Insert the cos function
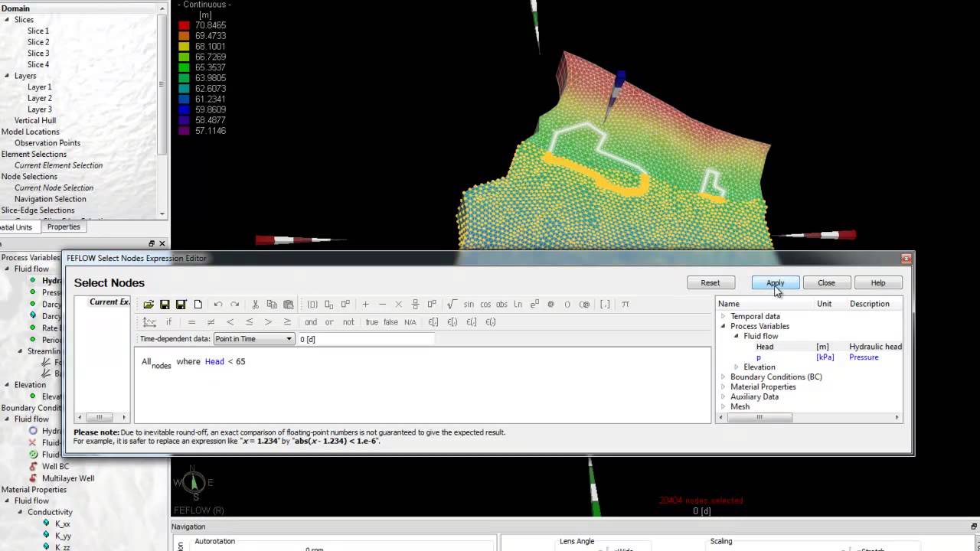The height and width of the screenshot is (551, 980). pyautogui.click(x=485, y=305)
